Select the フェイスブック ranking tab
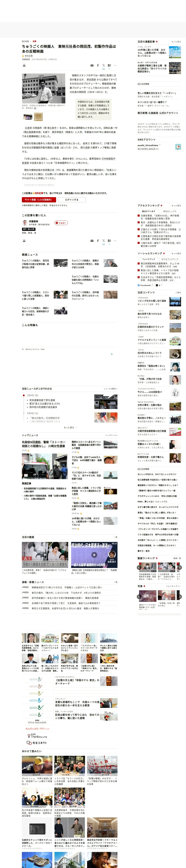Screen dimensions: 186x868 [x=148, y=259]
